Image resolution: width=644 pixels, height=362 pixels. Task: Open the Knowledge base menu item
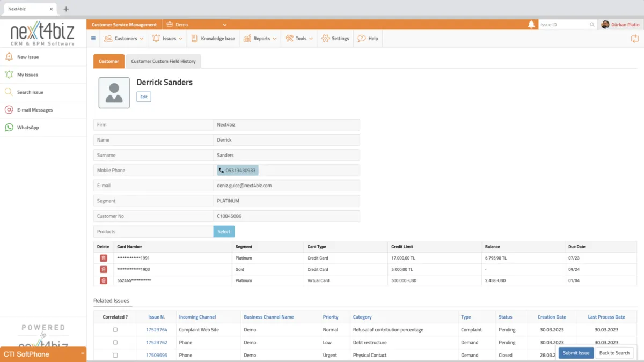[x=213, y=39]
